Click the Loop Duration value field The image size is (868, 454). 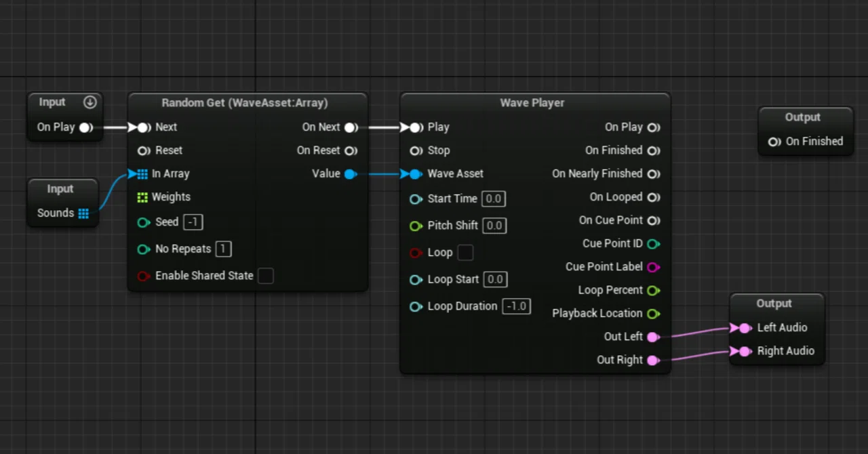(517, 306)
